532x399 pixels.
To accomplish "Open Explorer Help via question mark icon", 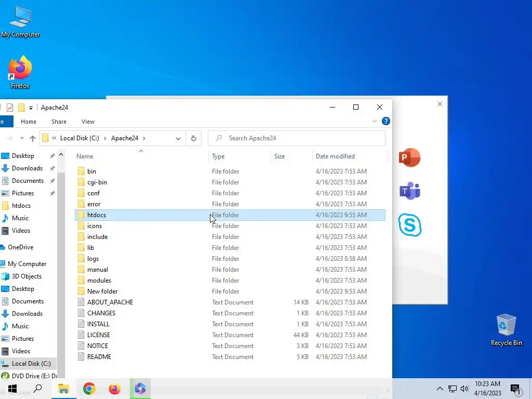I will pos(386,121).
